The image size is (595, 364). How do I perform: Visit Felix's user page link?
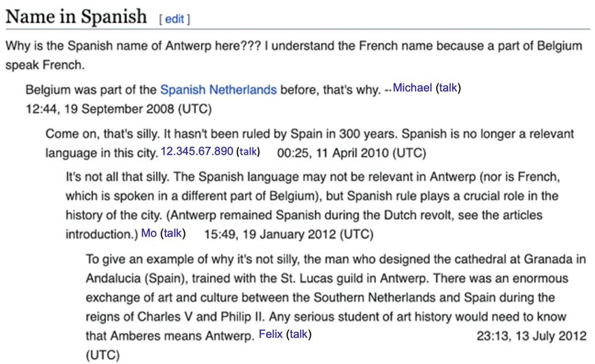tap(271, 334)
